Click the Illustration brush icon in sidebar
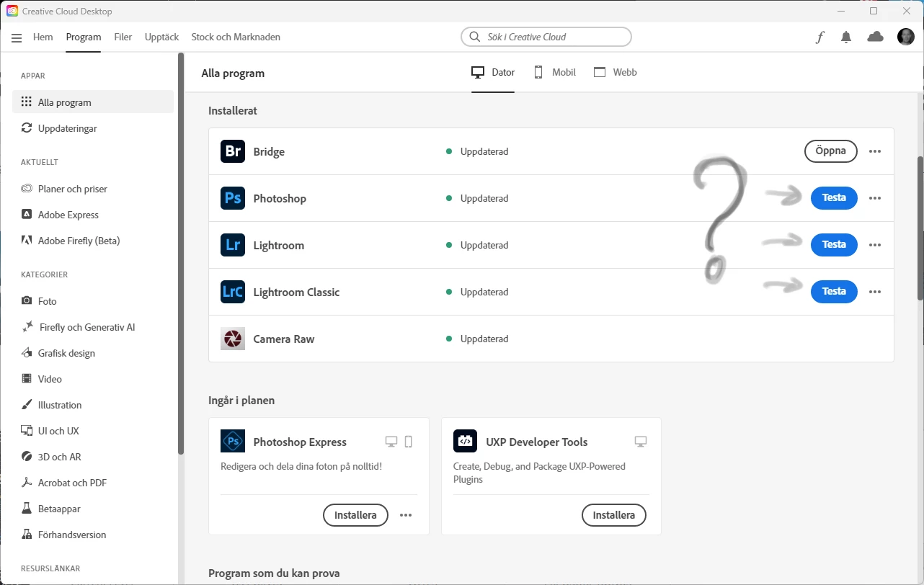924x585 pixels. click(x=27, y=405)
